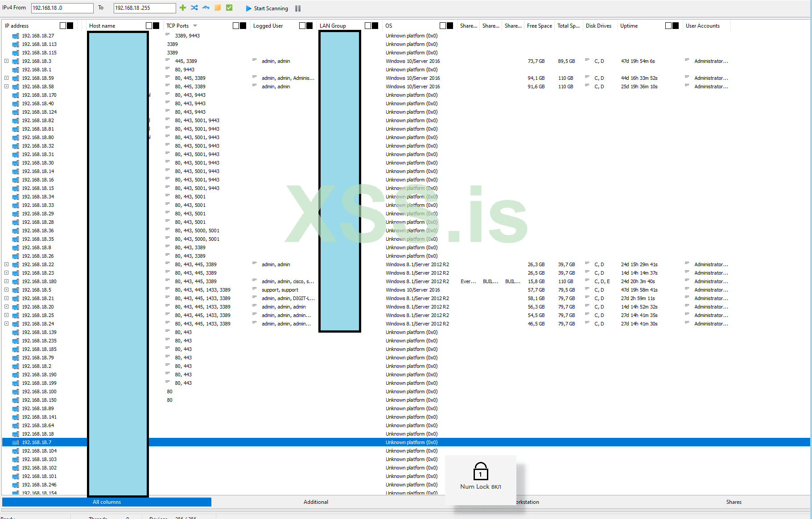The width and height of the screenshot is (812, 519).
Task: Click the computer icon for 192.168.18.82
Action: (x=16, y=121)
